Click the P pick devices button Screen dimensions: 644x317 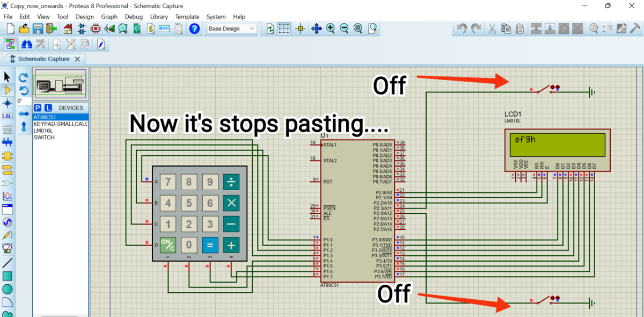(x=38, y=107)
